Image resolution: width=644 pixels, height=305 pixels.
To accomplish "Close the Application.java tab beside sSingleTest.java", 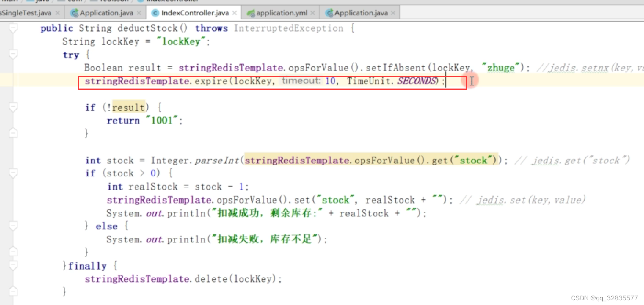I will pos(139,13).
